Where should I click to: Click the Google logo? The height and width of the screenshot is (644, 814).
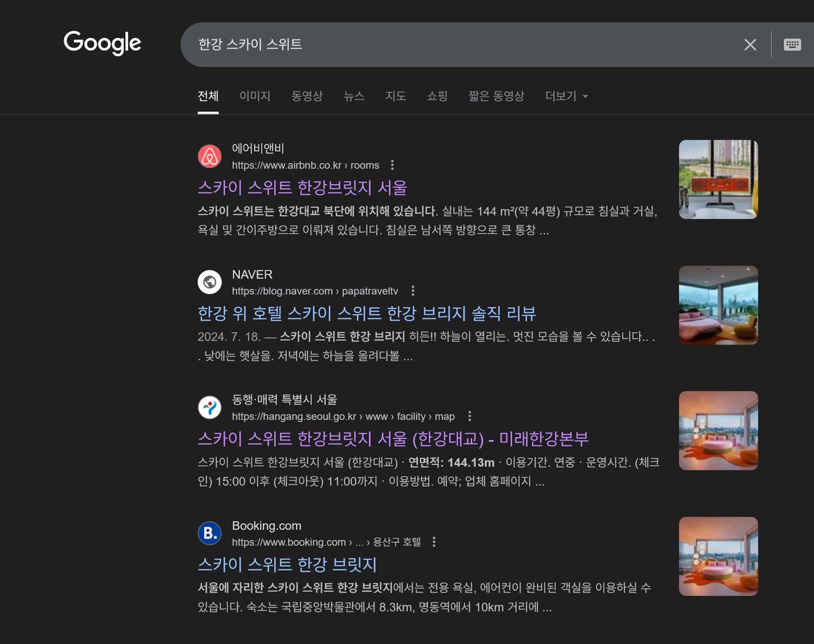(102, 43)
